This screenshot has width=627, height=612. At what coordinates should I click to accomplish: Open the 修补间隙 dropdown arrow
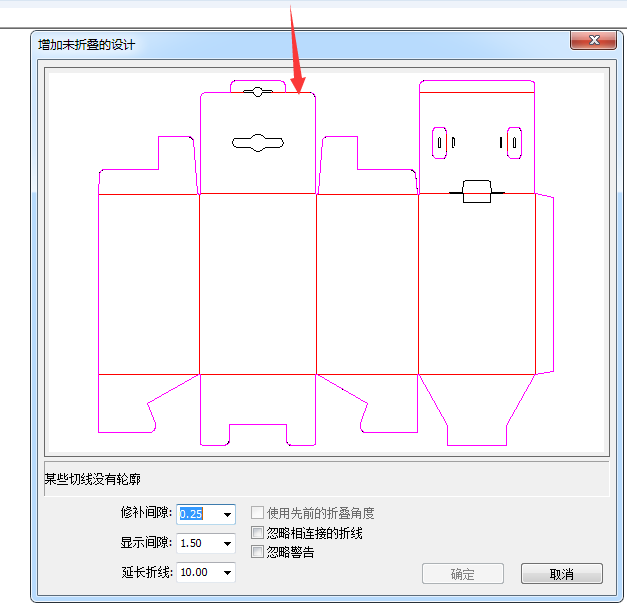tap(227, 514)
